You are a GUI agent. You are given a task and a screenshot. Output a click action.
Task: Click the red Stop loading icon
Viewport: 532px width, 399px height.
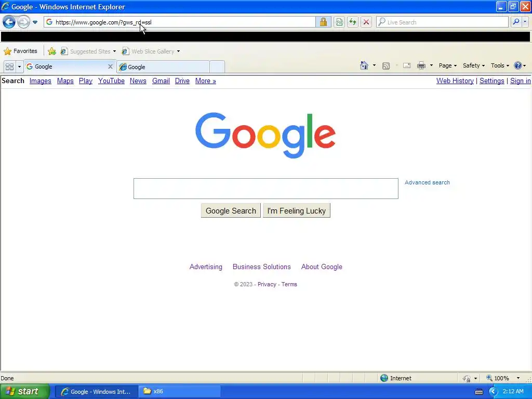(x=366, y=22)
